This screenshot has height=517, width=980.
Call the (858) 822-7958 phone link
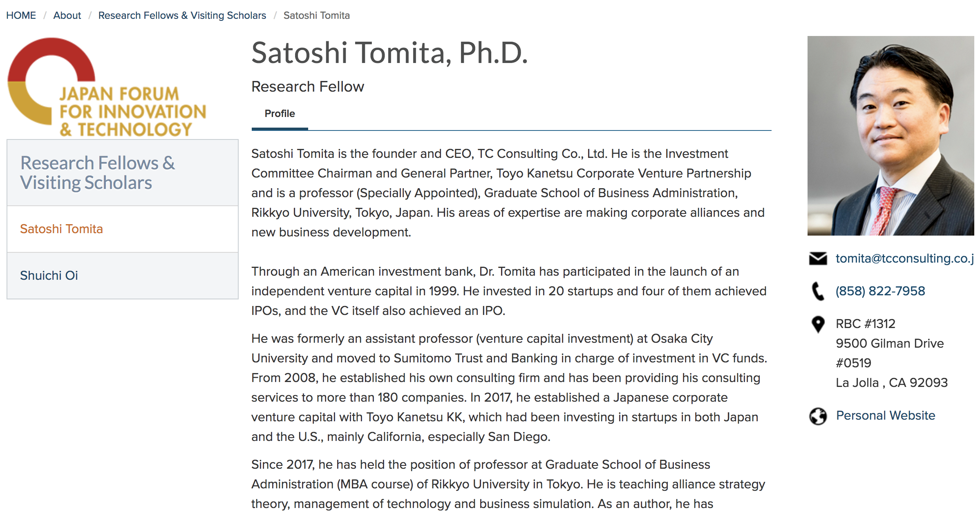pos(880,291)
